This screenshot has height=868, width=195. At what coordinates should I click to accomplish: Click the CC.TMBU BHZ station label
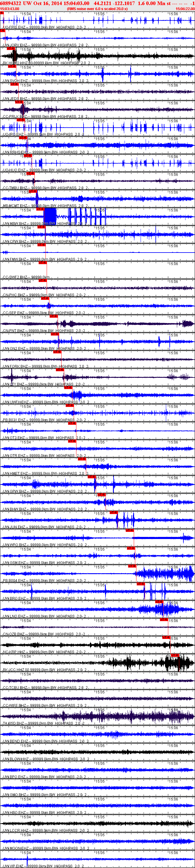click(45, 188)
